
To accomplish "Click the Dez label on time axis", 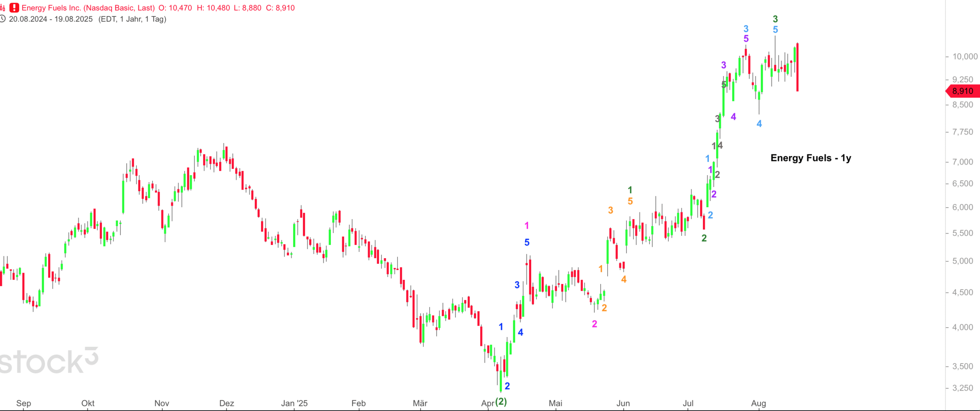I will [x=227, y=403].
